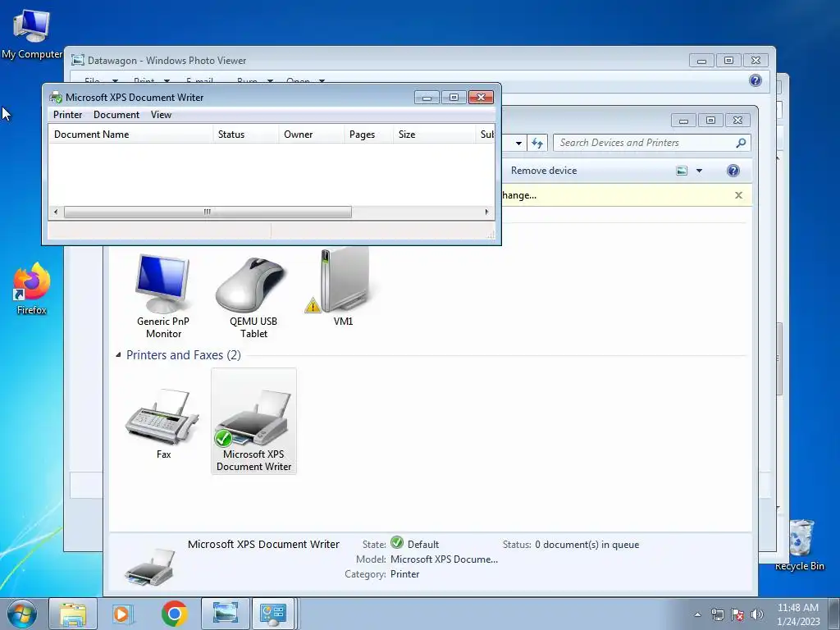Click the Action Center flag tray icon
The width and height of the screenshot is (840, 630).
pyautogui.click(x=737, y=614)
